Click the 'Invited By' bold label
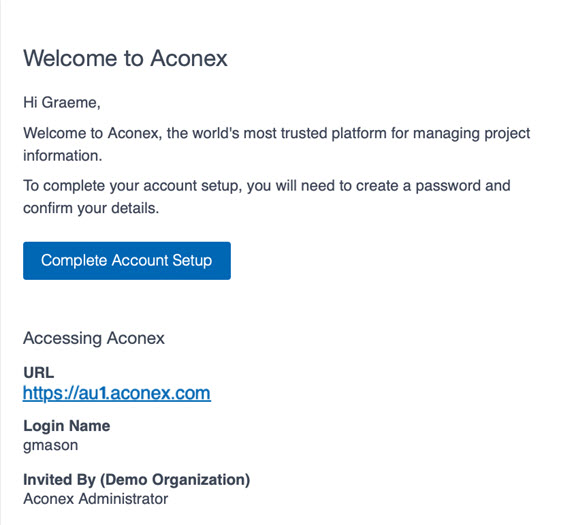This screenshot has height=525, width=572. coord(59,479)
